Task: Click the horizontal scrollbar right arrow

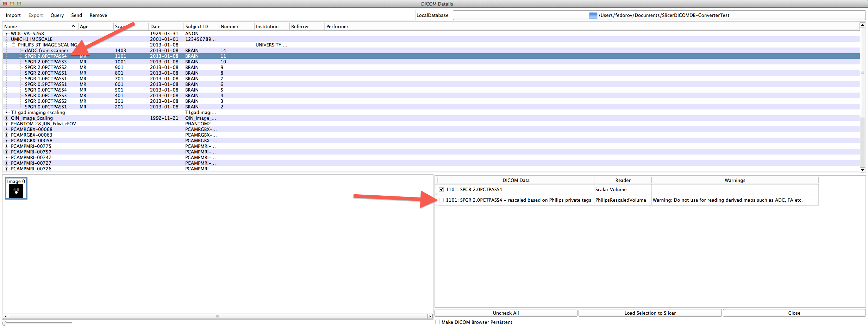Action: click(430, 316)
